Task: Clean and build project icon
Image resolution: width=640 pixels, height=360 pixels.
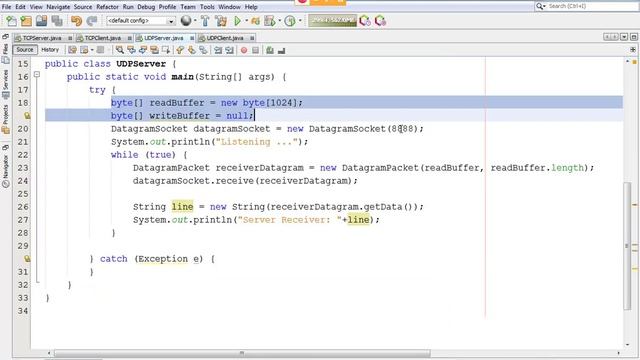Action: click(221, 21)
